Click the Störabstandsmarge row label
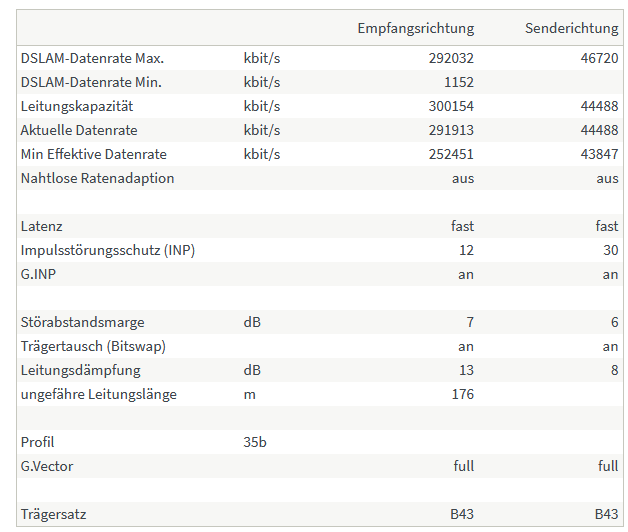The image size is (628, 532). pos(82,323)
